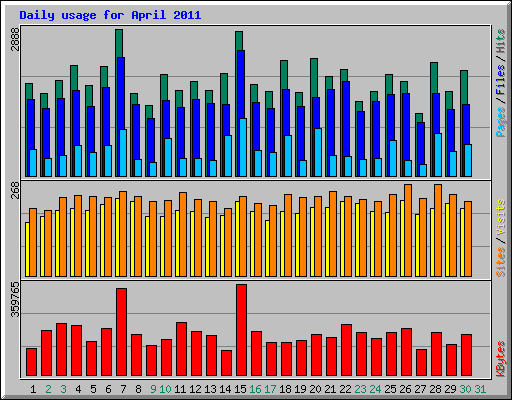Click day 30 on the x-axis
The image size is (512, 400).
465,389
